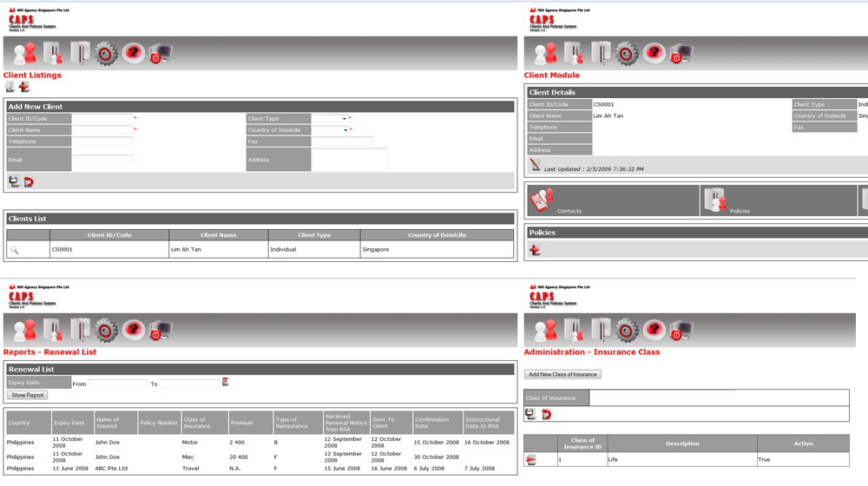Open the gear settings icon on Client Module page
The image size is (868, 486).
point(628,54)
